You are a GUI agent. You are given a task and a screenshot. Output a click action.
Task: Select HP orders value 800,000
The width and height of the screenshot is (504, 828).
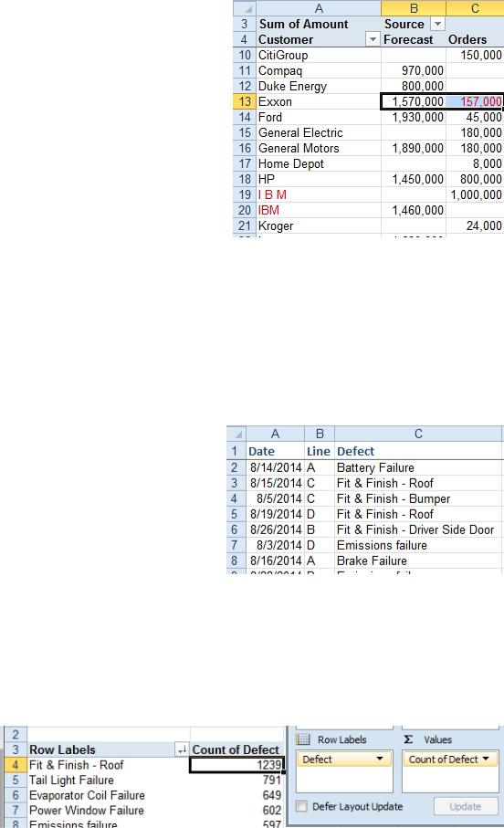(x=475, y=179)
